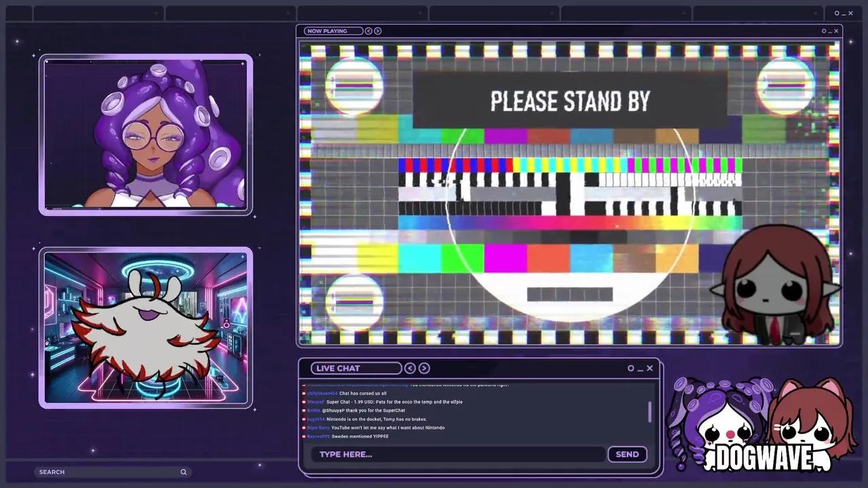Click the "PLEASE STAND BY" banner text
This screenshot has height=488, width=868.
tap(570, 102)
